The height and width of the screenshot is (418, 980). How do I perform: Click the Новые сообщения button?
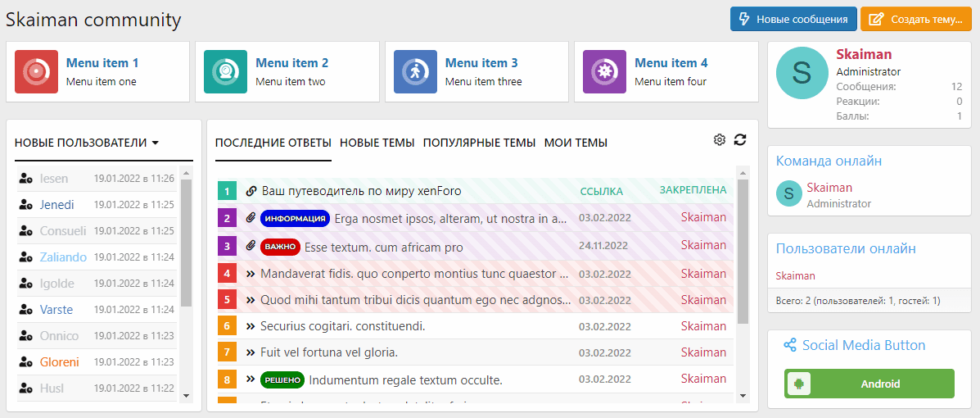(793, 19)
